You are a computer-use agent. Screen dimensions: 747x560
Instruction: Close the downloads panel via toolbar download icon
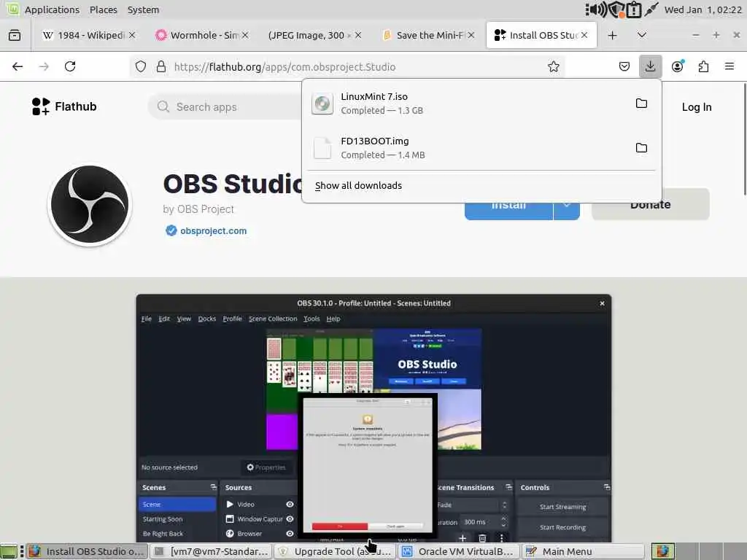[x=650, y=66]
